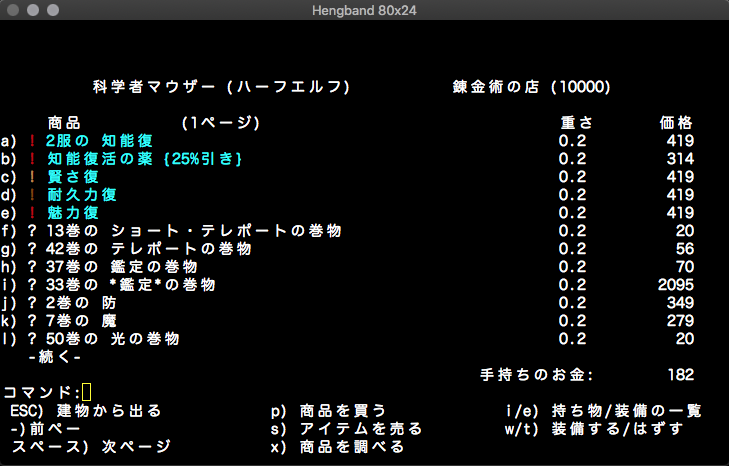Click the Hengband 80x24 window title
This screenshot has width=729, height=466.
point(364,10)
